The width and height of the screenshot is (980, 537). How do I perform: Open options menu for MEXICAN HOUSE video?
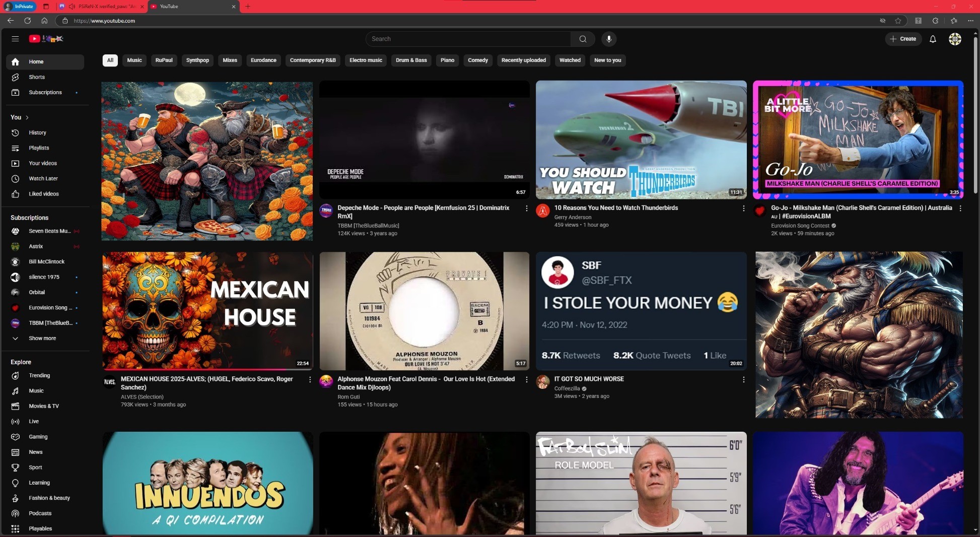click(310, 380)
